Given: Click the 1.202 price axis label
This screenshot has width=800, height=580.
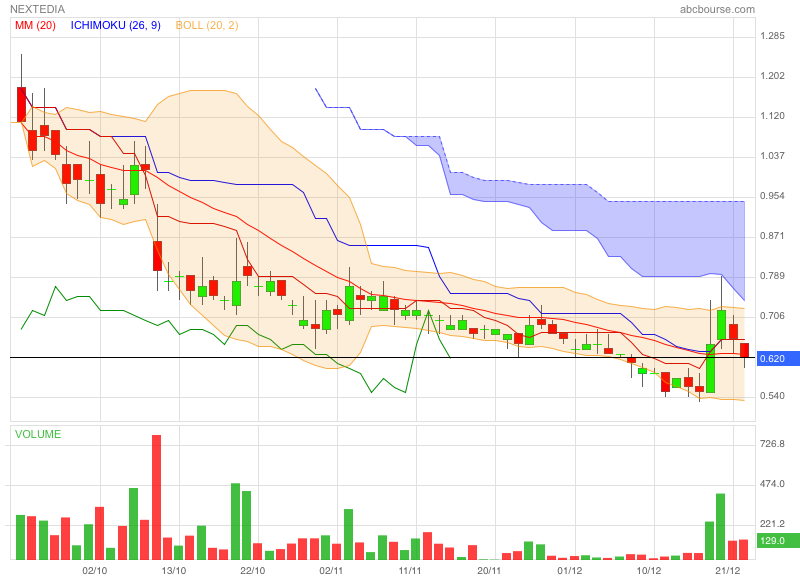Looking at the screenshot, I should tap(772, 76).
